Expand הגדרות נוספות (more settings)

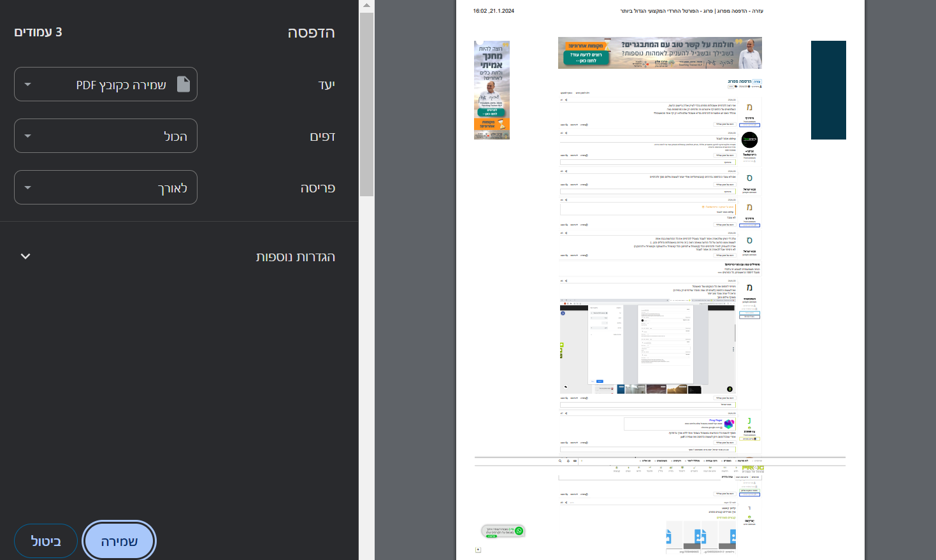pos(179,256)
